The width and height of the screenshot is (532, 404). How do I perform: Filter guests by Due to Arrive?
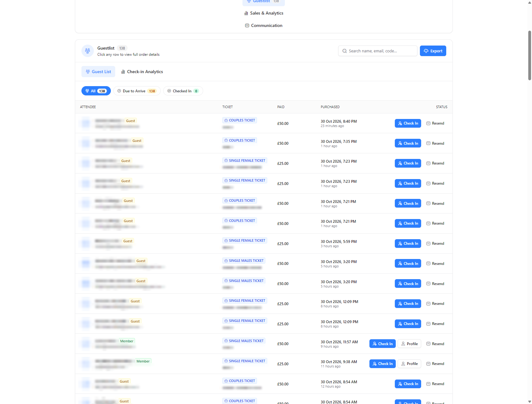pyautogui.click(x=137, y=91)
